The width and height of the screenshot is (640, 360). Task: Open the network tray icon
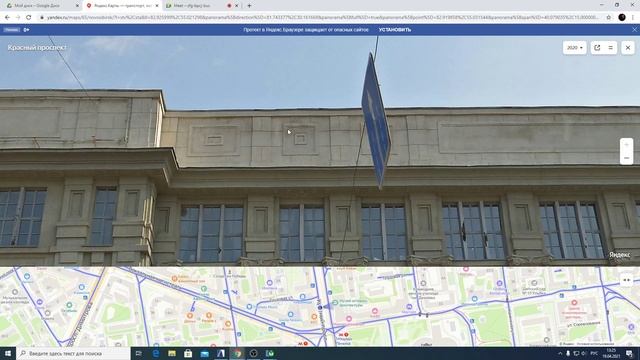(x=576, y=353)
